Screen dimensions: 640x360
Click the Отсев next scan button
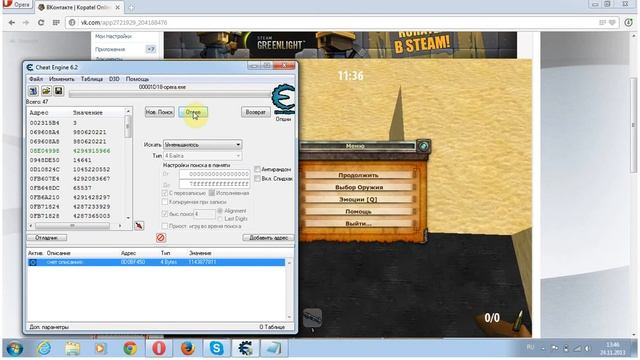(x=193, y=112)
